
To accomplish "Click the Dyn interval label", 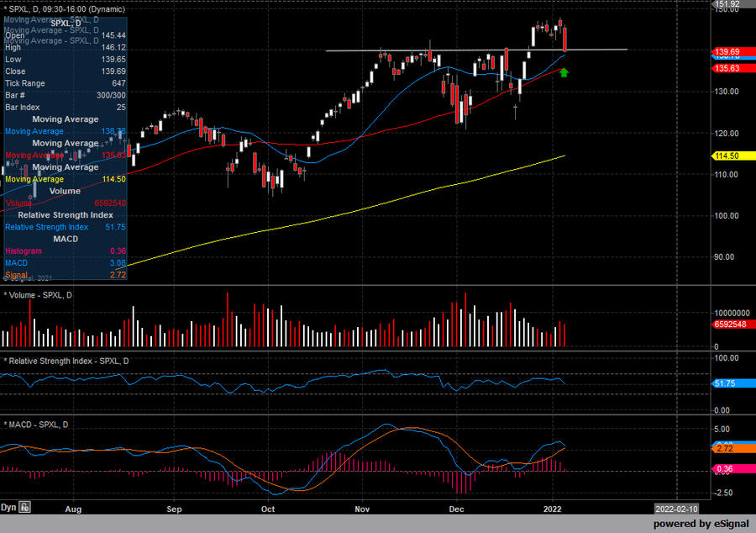I will 8,507.
